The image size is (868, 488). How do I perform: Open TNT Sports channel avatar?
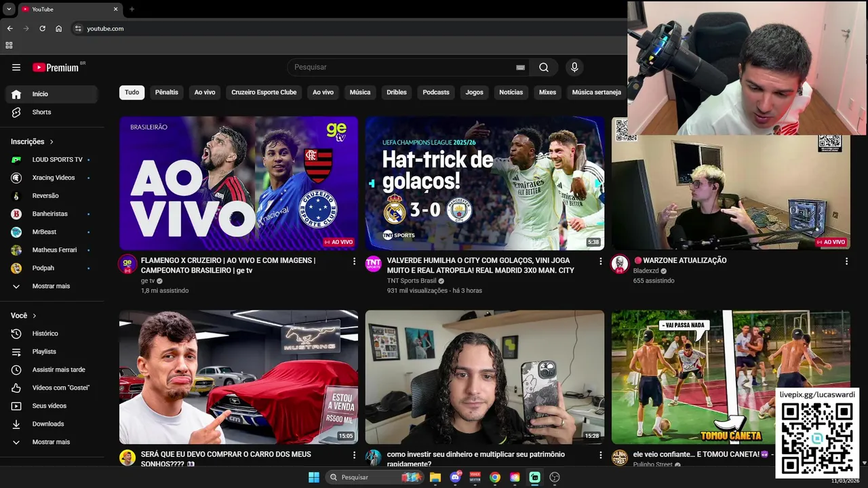[374, 264]
